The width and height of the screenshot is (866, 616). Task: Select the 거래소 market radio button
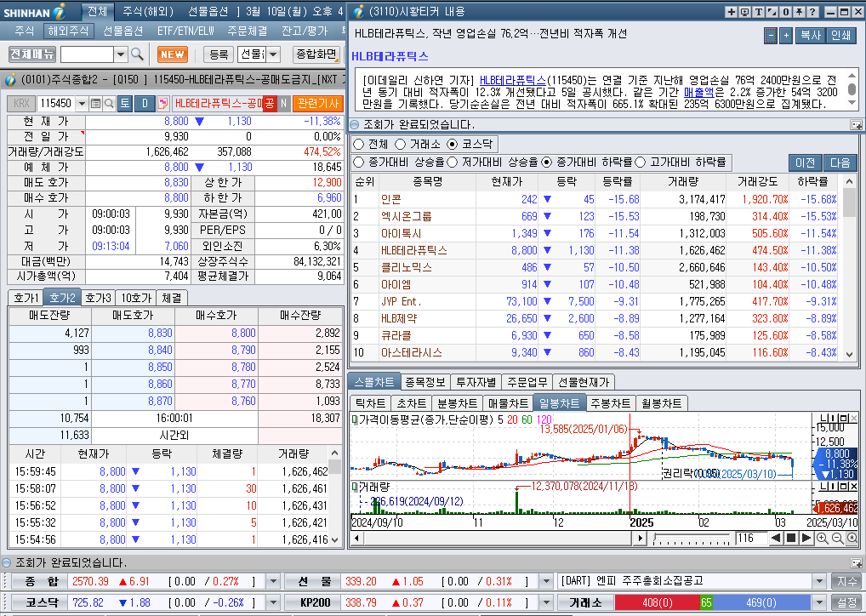tap(401, 144)
